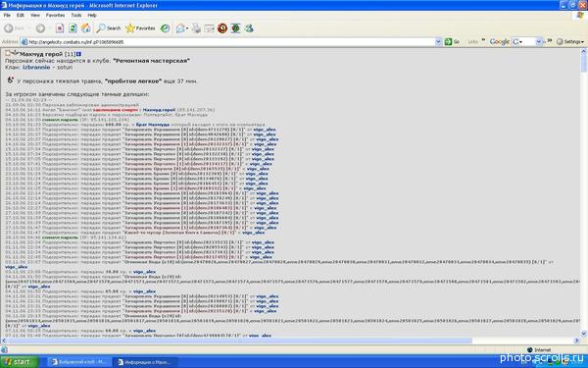Open the Messenger people icon
588x368 pixels.
click(249, 28)
